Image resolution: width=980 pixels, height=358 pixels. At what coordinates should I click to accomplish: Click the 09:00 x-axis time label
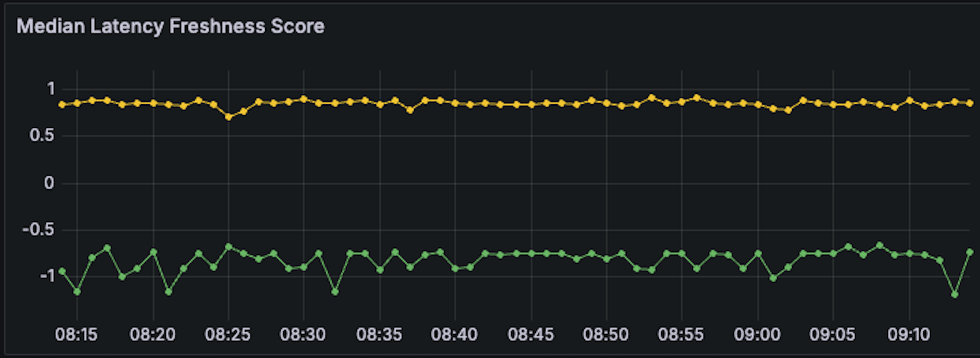pyautogui.click(x=757, y=334)
